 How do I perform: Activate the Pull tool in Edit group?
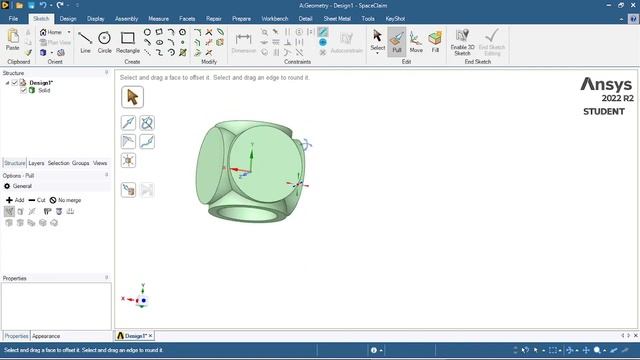click(x=397, y=42)
